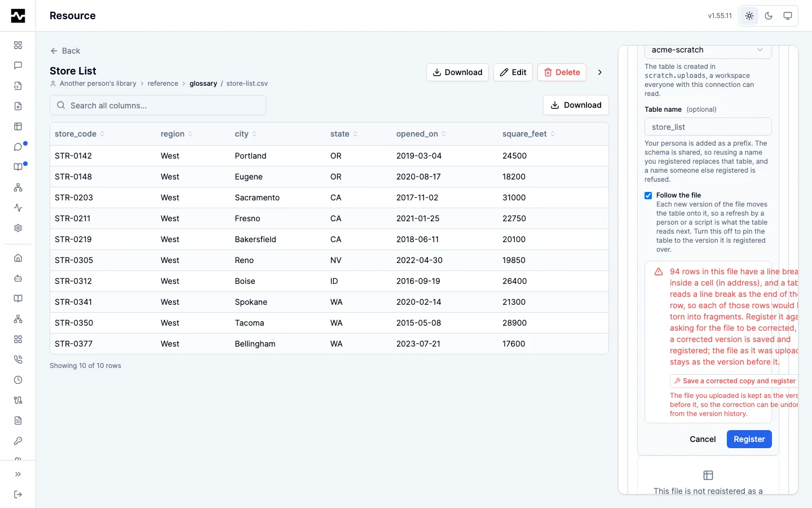Select the Bellingham city cell
Viewport: 812px width, 508px height.
(255, 344)
